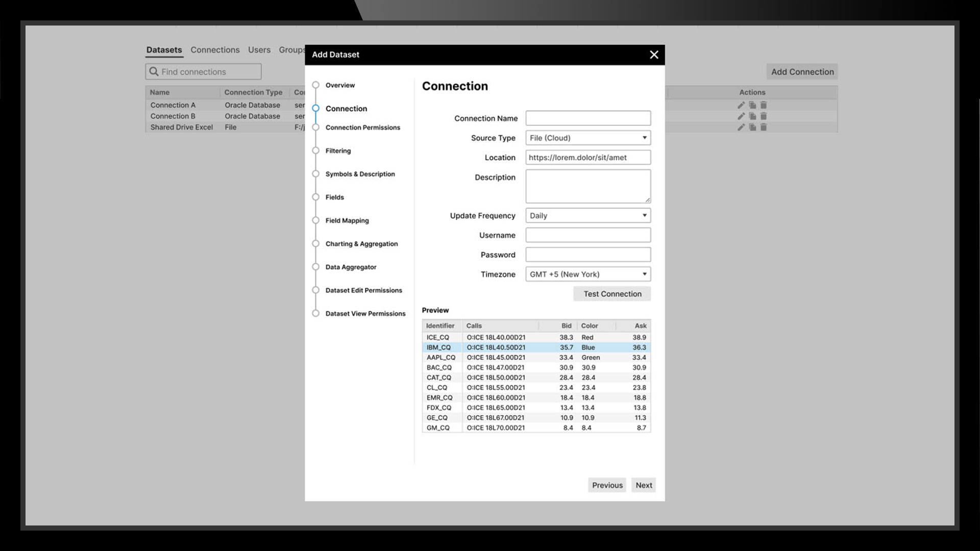Select the IBM_CQ preview row
980x551 pixels.
(536, 347)
